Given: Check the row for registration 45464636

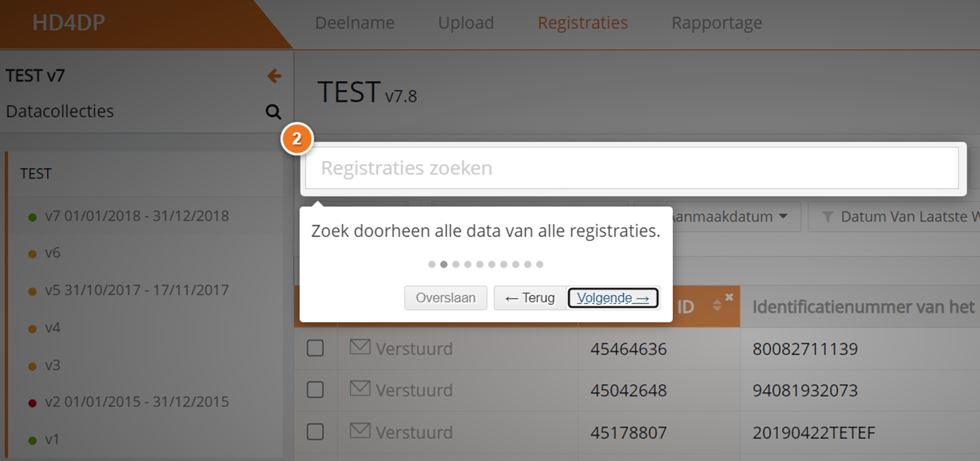Looking at the screenshot, I should [315, 348].
